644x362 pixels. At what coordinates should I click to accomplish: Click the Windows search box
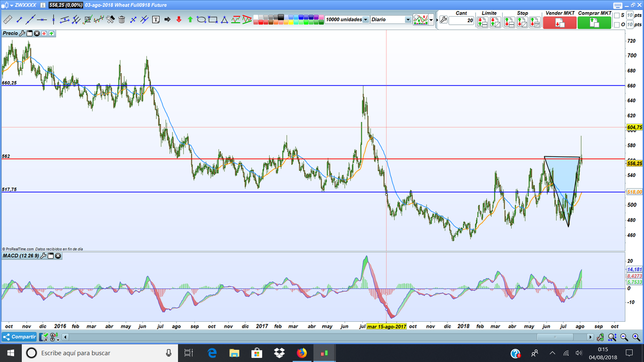99,353
